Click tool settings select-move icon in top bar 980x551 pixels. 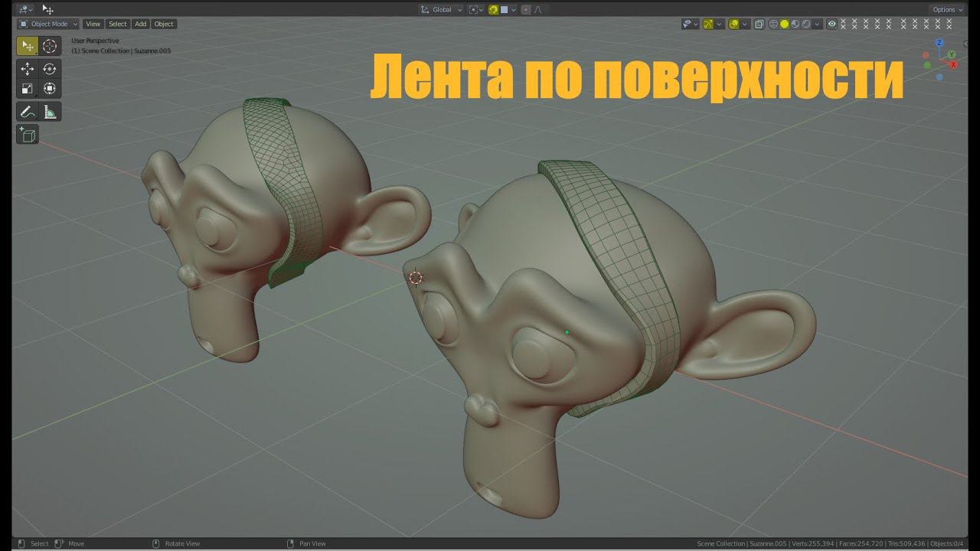(x=48, y=9)
